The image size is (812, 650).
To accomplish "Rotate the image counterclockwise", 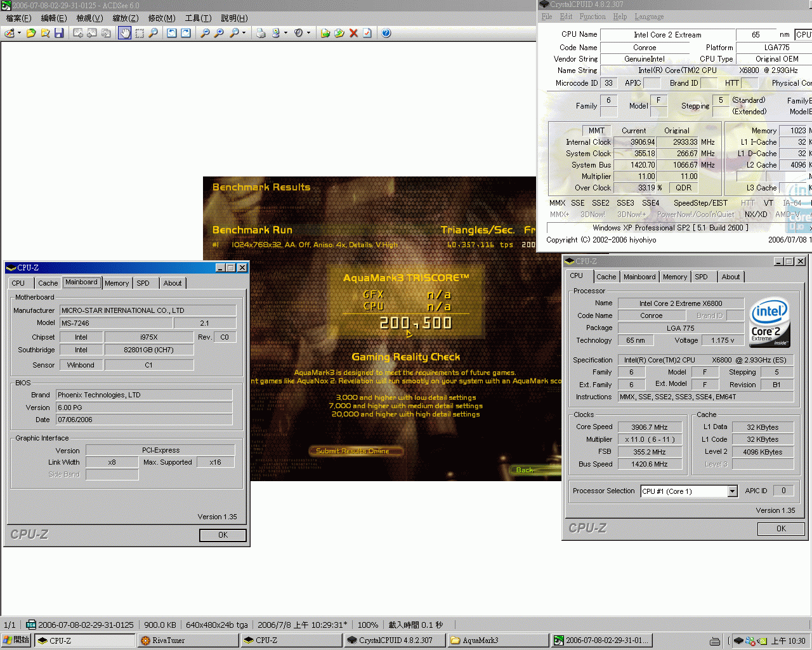I will click(x=172, y=33).
